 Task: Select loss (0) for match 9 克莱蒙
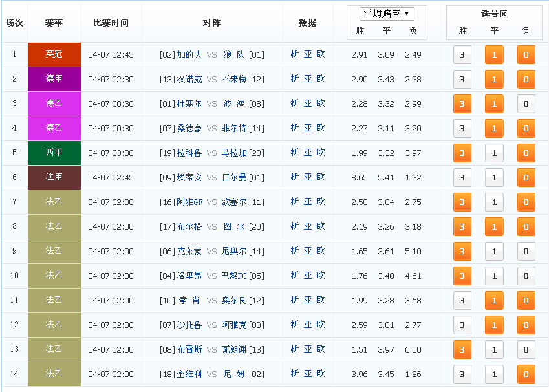(526, 251)
